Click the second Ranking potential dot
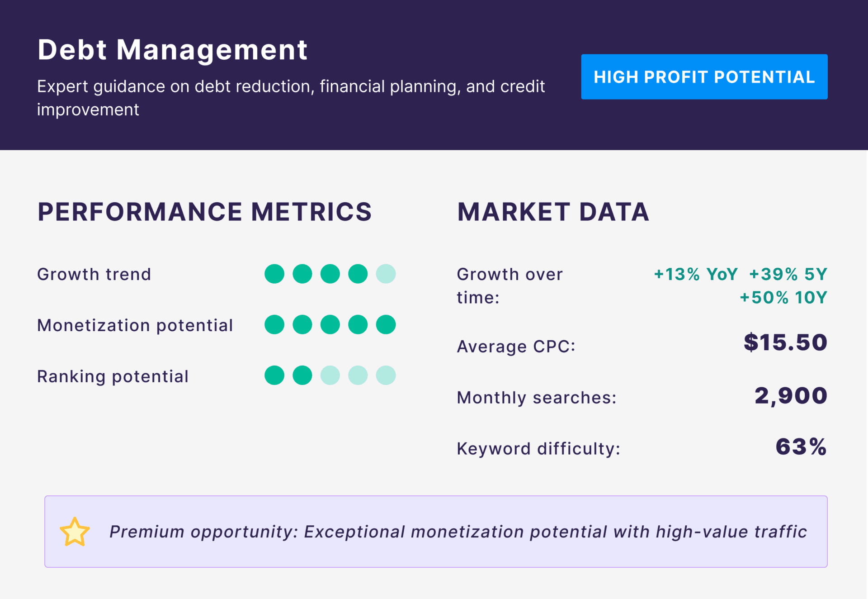This screenshot has width=868, height=599. (302, 376)
